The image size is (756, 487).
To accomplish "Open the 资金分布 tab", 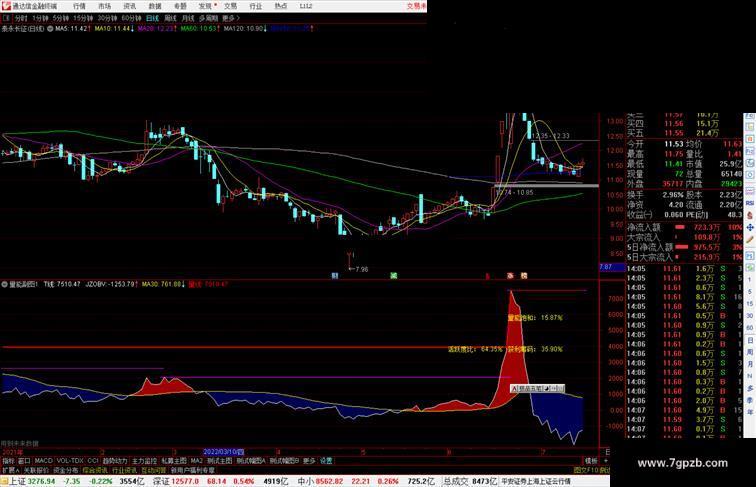I will [x=66, y=470].
